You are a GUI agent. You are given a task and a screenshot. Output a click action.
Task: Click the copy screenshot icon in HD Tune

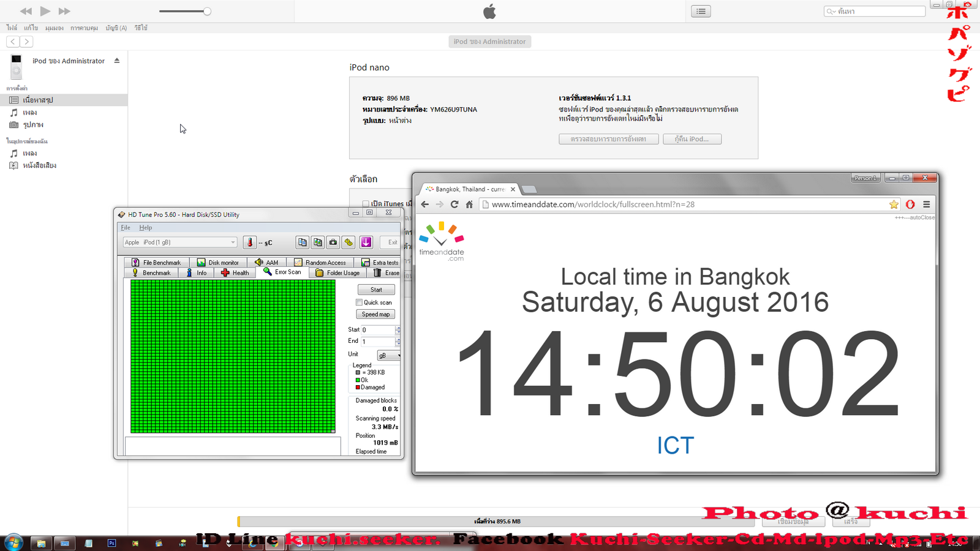(317, 242)
